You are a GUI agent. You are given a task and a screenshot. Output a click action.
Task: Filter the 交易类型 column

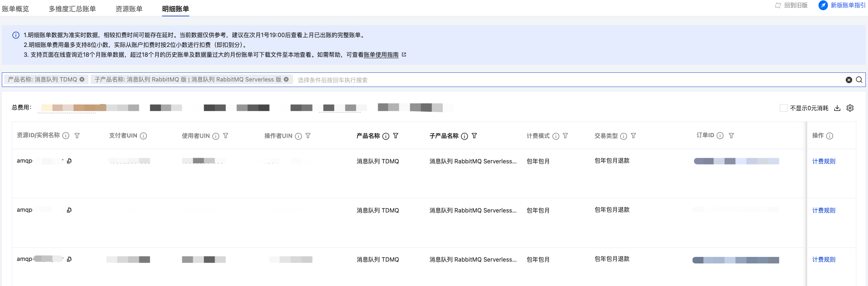[x=634, y=136]
